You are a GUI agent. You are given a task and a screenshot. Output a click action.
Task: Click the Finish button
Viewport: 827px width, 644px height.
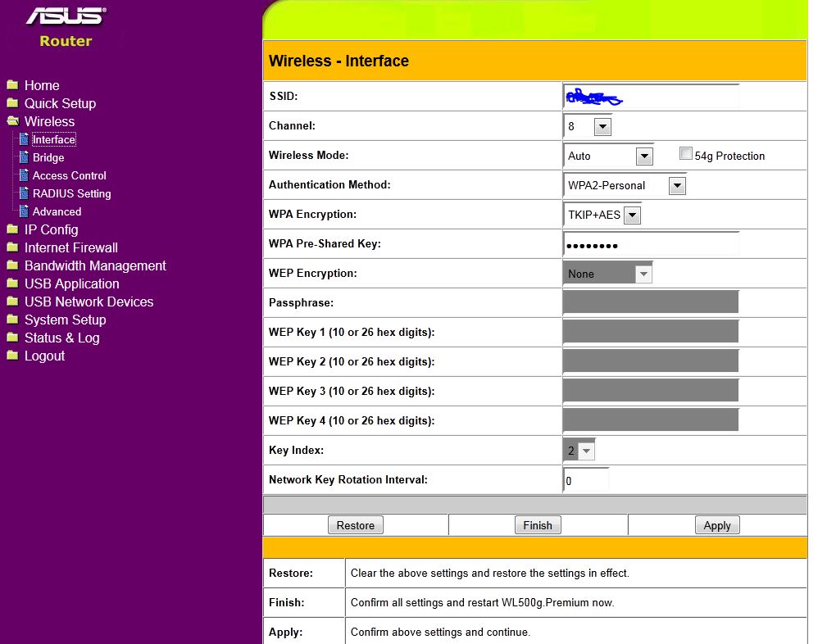coord(538,525)
